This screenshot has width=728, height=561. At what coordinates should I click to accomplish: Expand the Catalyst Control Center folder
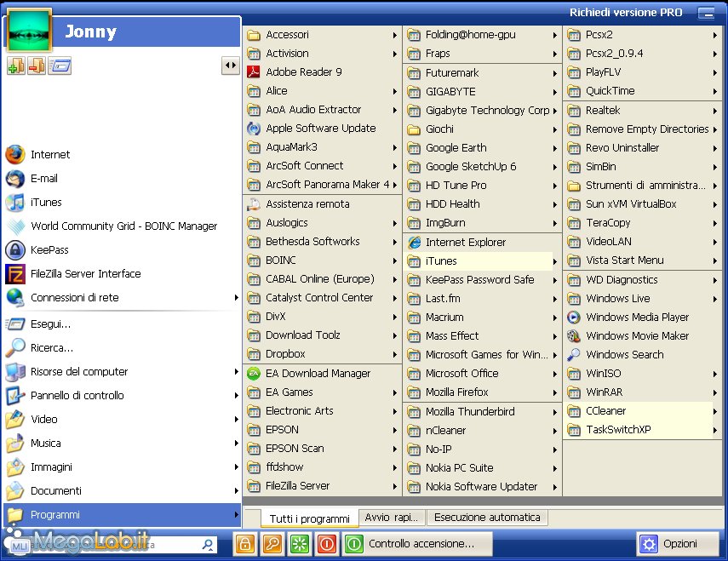coord(322,298)
